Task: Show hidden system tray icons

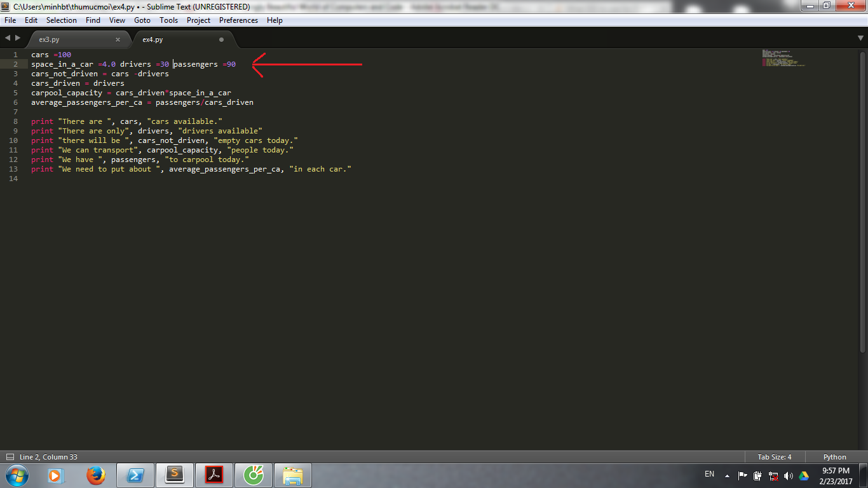Action: [727, 476]
